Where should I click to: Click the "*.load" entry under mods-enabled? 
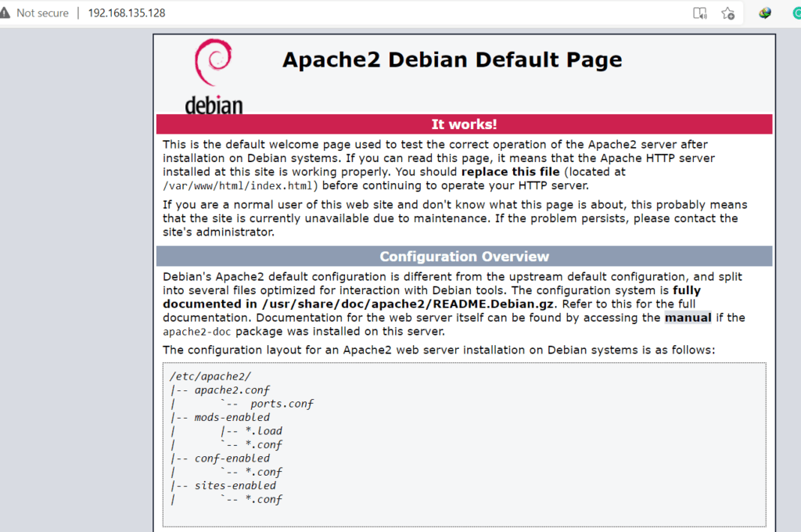[x=264, y=431]
